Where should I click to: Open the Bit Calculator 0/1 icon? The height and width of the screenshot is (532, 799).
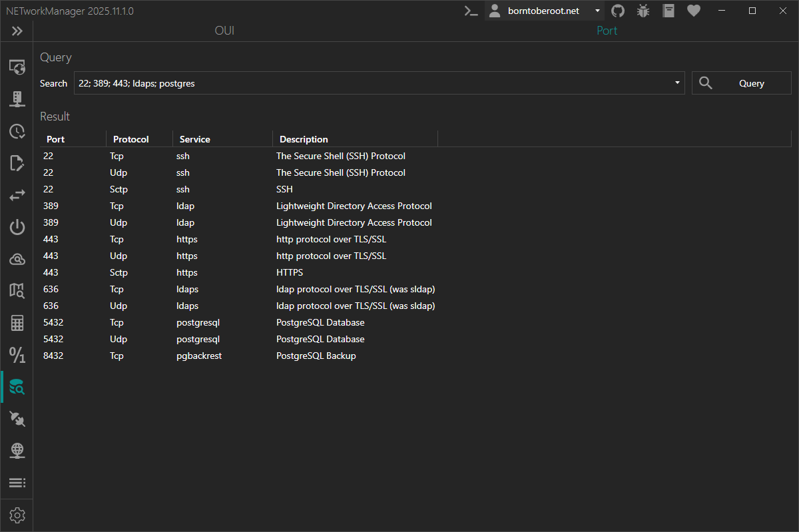coord(17,355)
